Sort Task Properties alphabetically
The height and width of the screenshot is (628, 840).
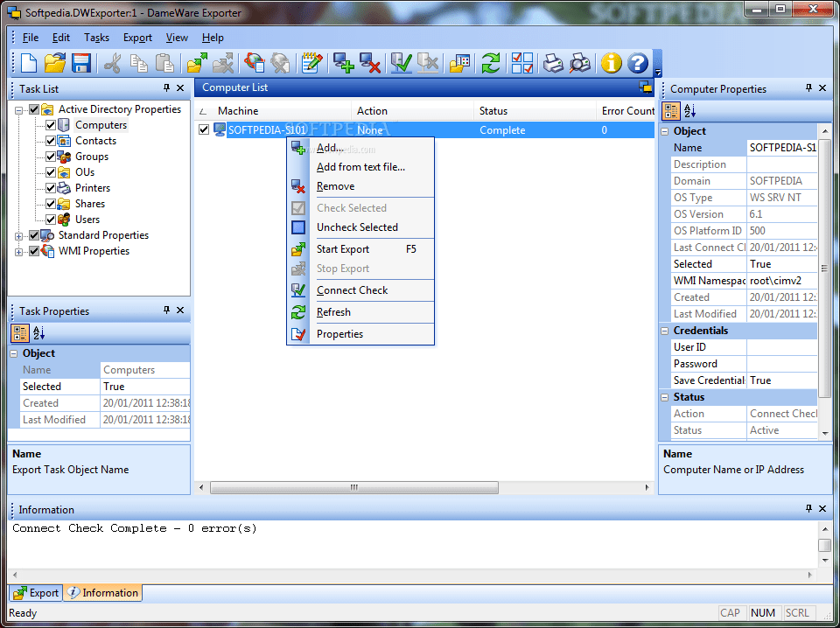[x=39, y=333]
